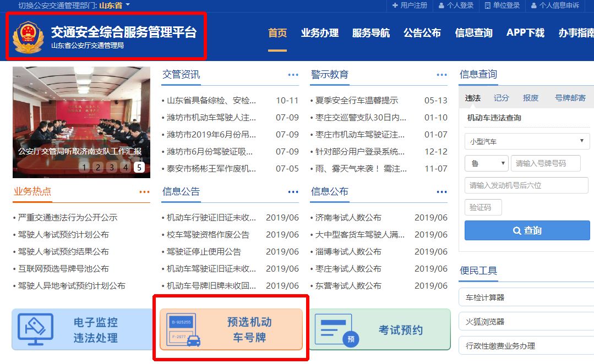Image resolution: width=594 pixels, height=364 pixels.
Task: Select the 预选机动车号牌 license plate icon
Action: point(183,329)
